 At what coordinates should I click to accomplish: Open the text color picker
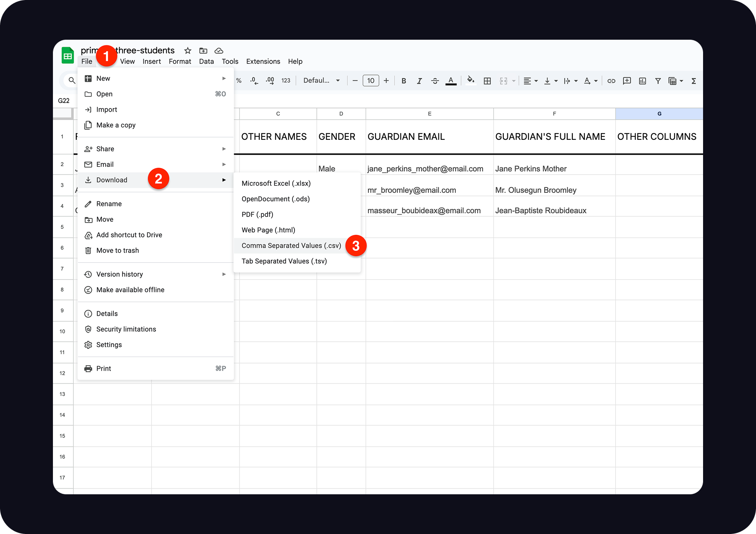click(451, 81)
